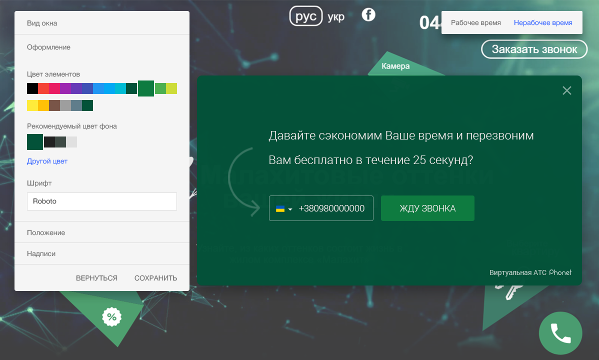Click the ВЕРНУТЬСЯ button

pyautogui.click(x=97, y=278)
